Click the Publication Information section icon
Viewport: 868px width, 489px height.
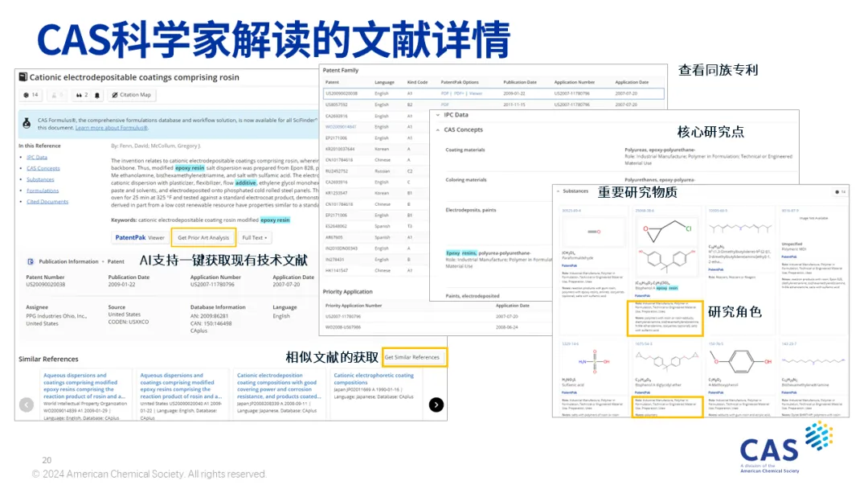click(x=31, y=261)
